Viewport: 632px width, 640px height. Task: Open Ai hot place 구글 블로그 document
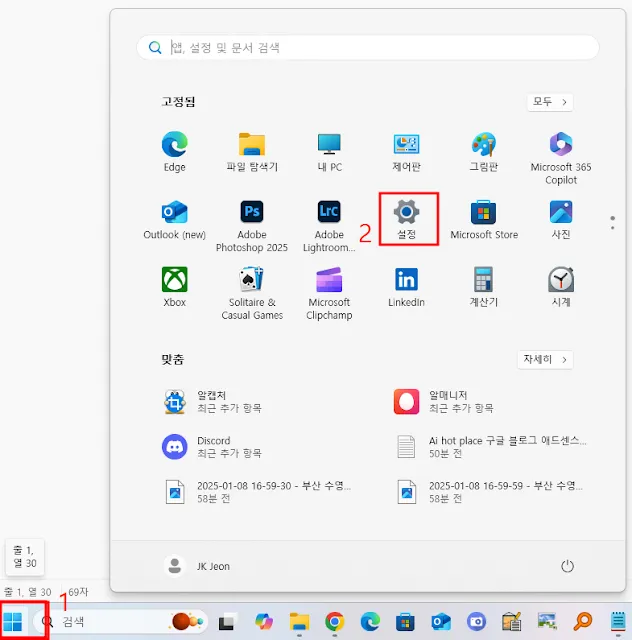(x=490, y=447)
